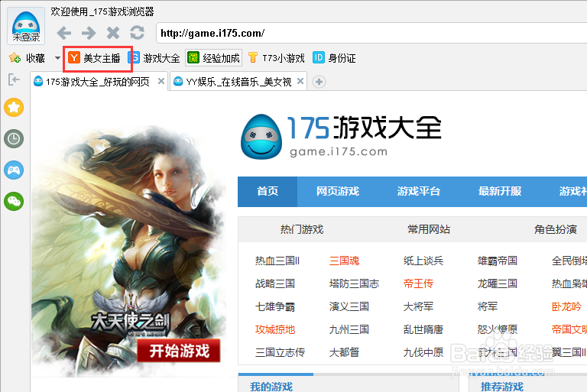Image resolution: width=587 pixels, height=392 pixels.
Task: Open the 大将军 game link
Action: (x=418, y=306)
